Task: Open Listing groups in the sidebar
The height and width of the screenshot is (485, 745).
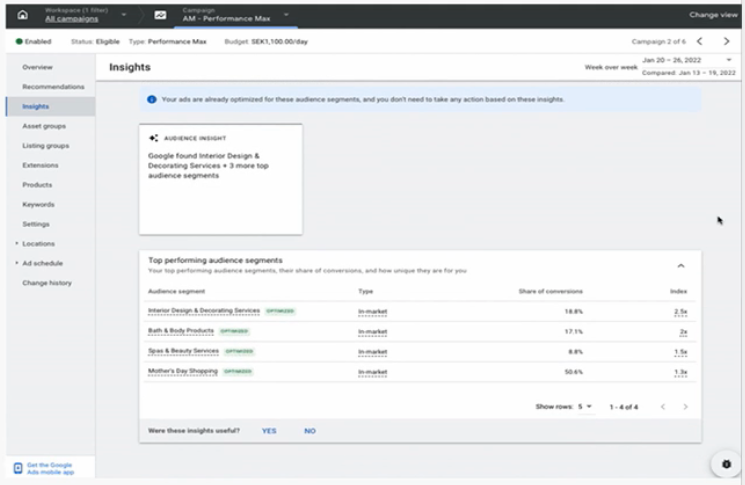Action: click(x=46, y=145)
